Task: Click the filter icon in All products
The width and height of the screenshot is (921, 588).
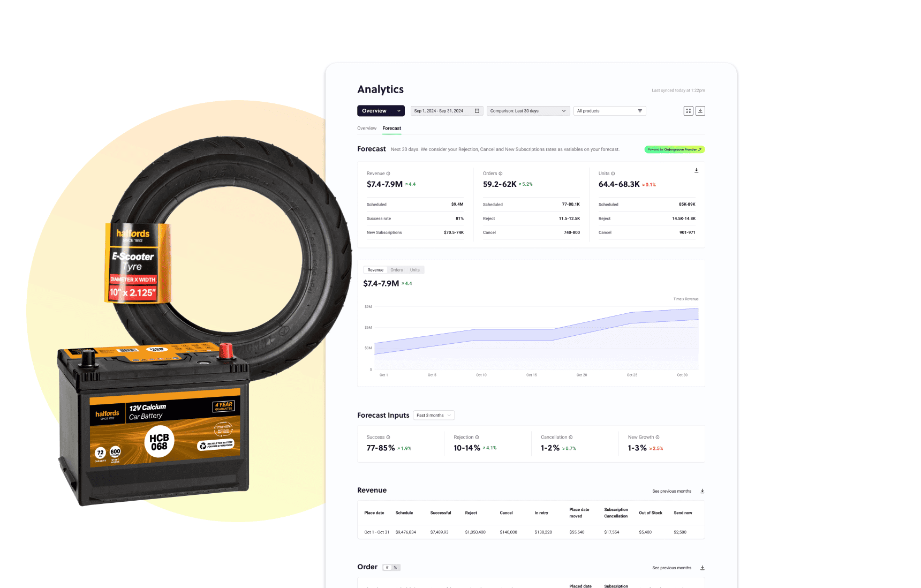Action: pos(640,111)
